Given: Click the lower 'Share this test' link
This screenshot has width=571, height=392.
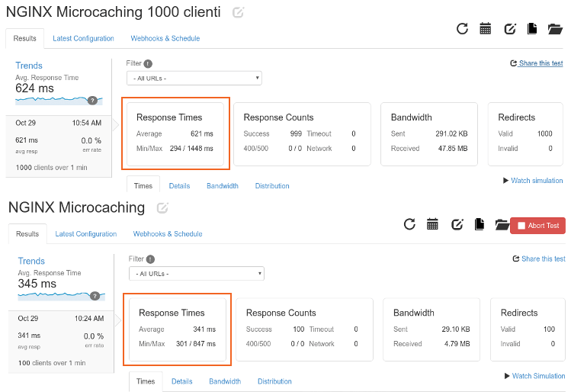Looking at the screenshot, I should click(544, 259).
